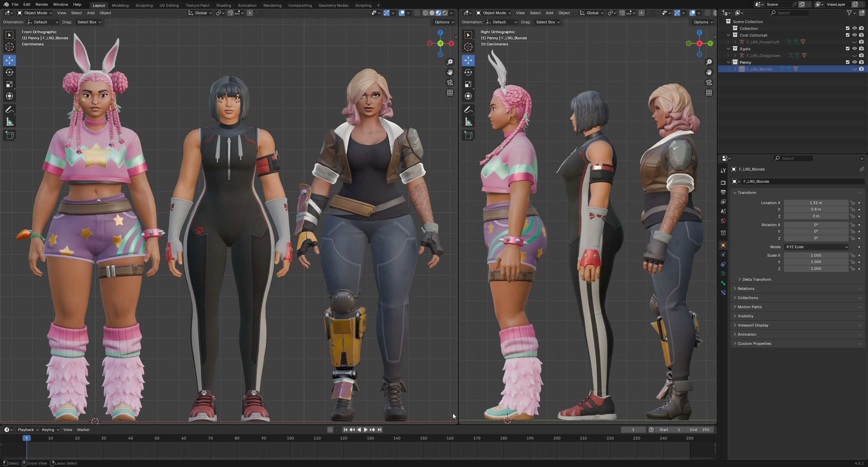Viewport: 868px width, 467px height.
Task: Select the Measure tool in left viewport
Action: (x=9, y=122)
